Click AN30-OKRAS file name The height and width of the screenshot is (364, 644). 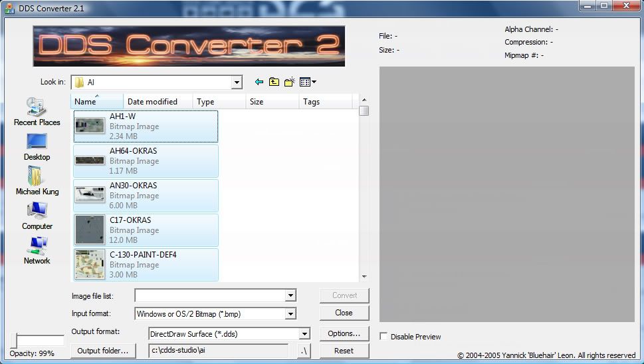click(133, 186)
